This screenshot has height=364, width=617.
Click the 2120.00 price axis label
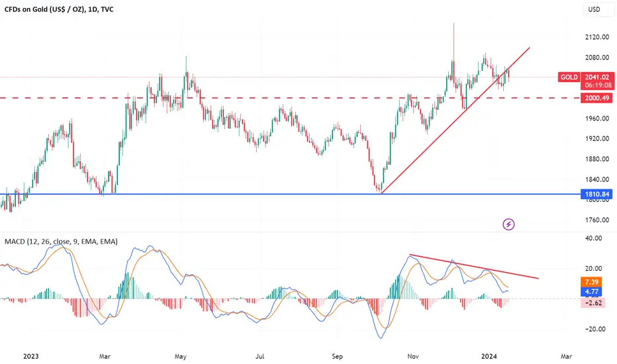coord(597,37)
